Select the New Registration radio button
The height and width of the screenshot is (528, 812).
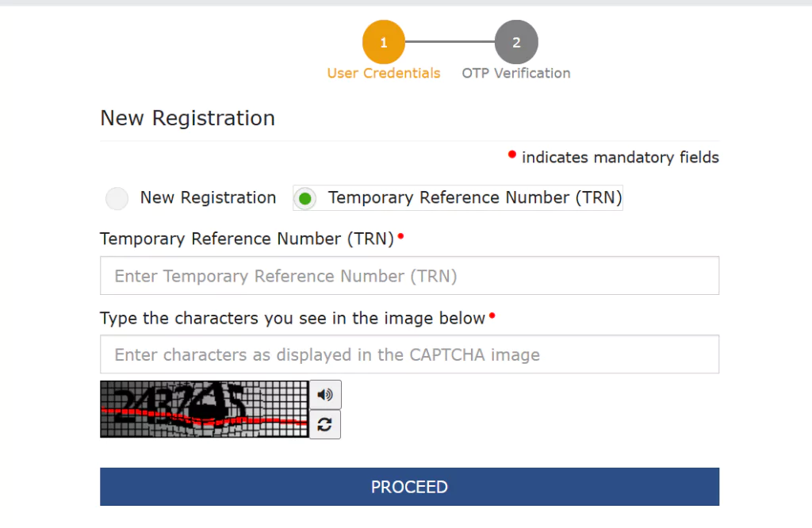[117, 198]
